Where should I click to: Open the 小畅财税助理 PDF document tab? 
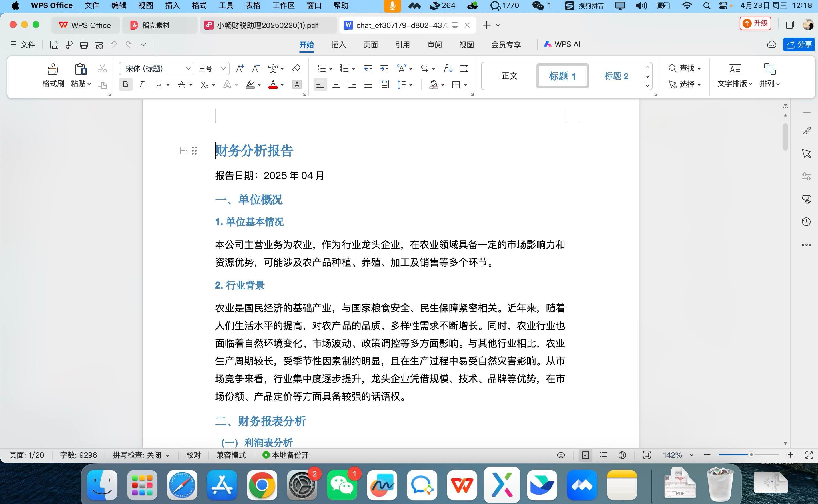[268, 25]
